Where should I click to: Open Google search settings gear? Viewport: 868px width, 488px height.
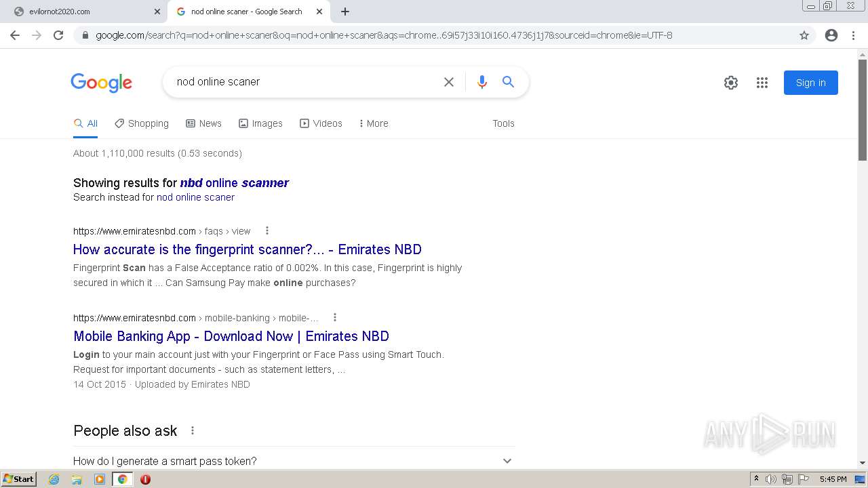[731, 83]
